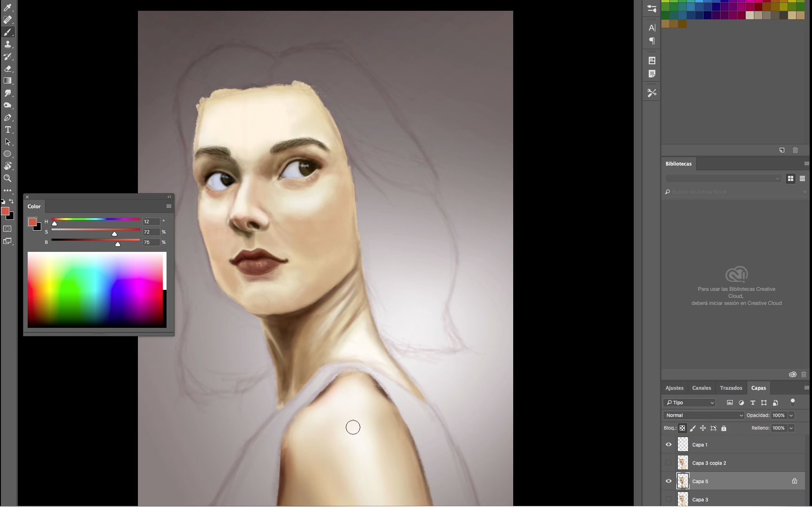Toggle lock position
This screenshot has height=507, width=812.
click(703, 428)
